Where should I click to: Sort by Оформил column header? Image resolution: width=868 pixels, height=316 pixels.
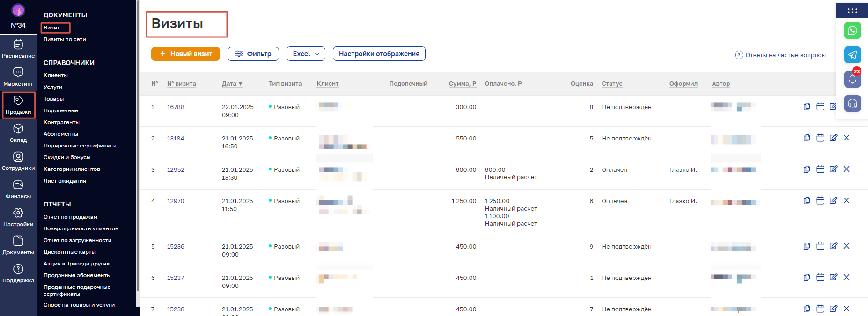click(683, 84)
